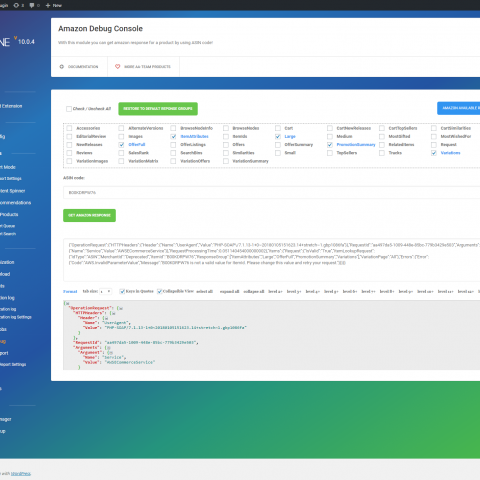
Task: Click the Documentation gear icon
Action: pyautogui.click(x=62, y=67)
